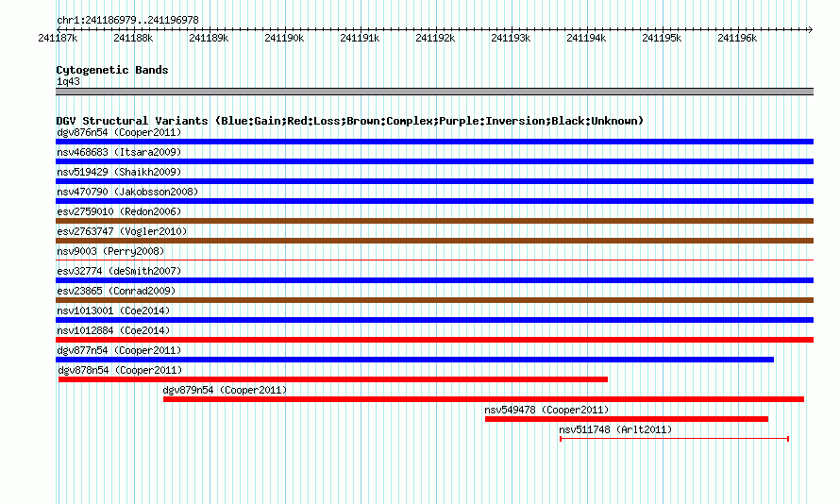The width and height of the screenshot is (840, 504).
Task: Click the nsv9003 thin red line
Action: [x=434, y=260]
